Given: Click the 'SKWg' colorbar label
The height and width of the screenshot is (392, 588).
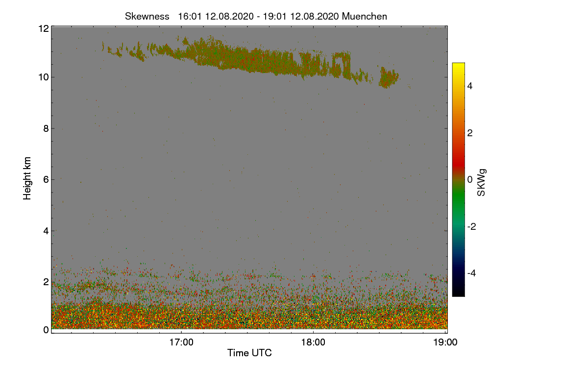Looking at the screenshot, I should coord(482,182).
